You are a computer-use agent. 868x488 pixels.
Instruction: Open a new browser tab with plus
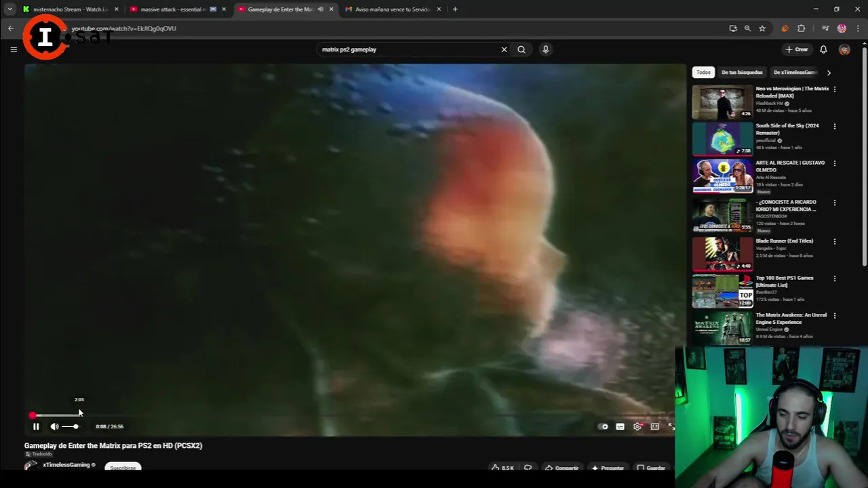pos(455,9)
